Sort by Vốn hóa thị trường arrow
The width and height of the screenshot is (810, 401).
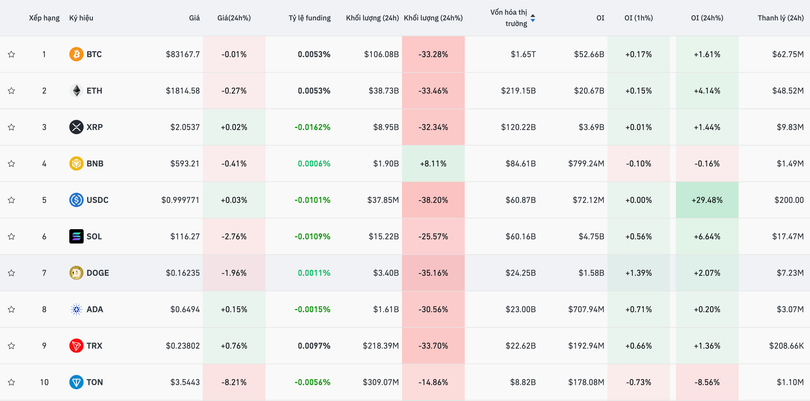(533, 18)
